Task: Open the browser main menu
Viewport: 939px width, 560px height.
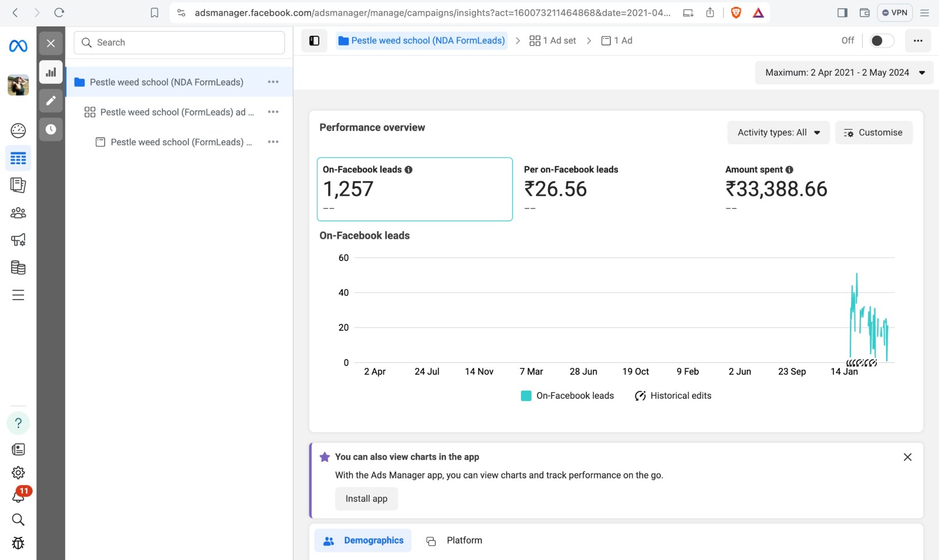Action: pos(925,12)
